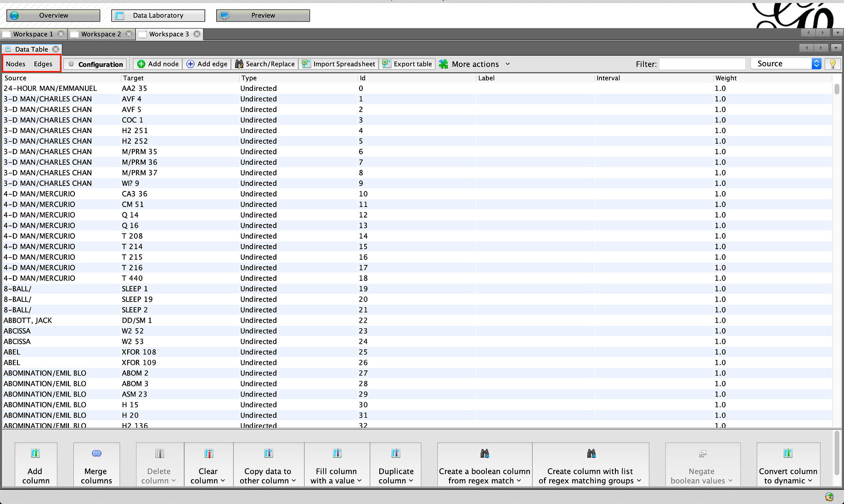Screen dimensions: 844x504
Task: Switch to Workspace 1 tab
Action: 33,34
